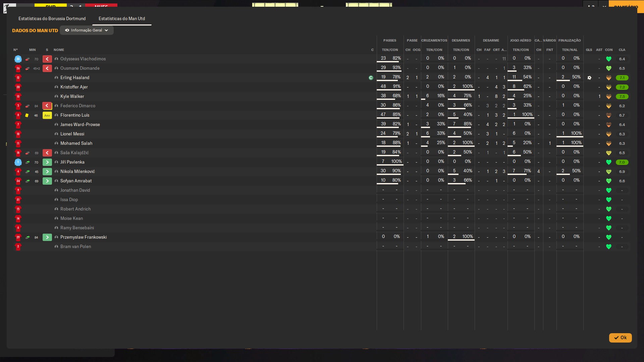The image size is (644, 362).
Task: Click Lionel Messi 100% shots on target
Action: [x=576, y=133]
